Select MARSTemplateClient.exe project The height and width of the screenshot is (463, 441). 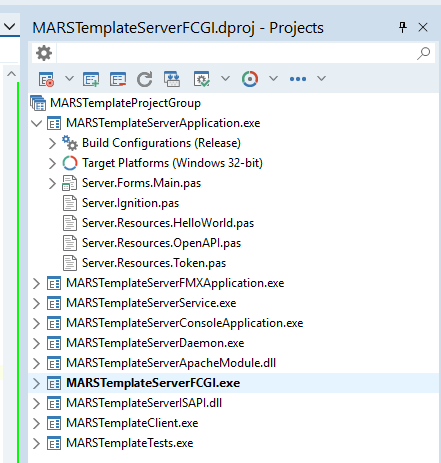(132, 423)
